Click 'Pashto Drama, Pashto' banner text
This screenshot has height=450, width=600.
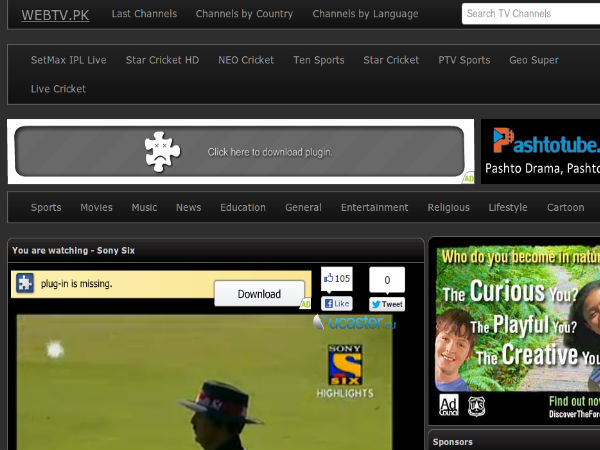point(542,168)
